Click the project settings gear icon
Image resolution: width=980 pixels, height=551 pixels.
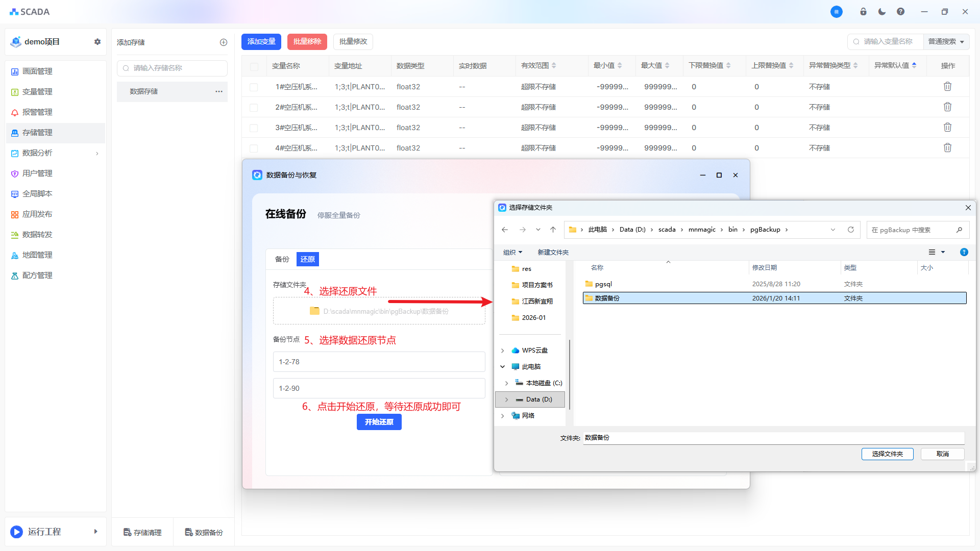click(x=97, y=42)
